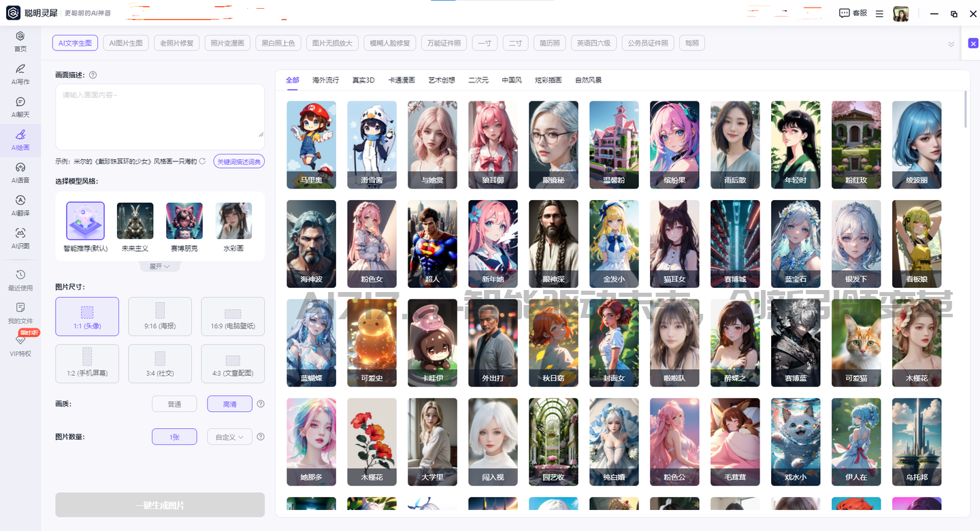Screen dimensions: 980x531
Task: Click the help icon beside 画质
Action: (261, 404)
